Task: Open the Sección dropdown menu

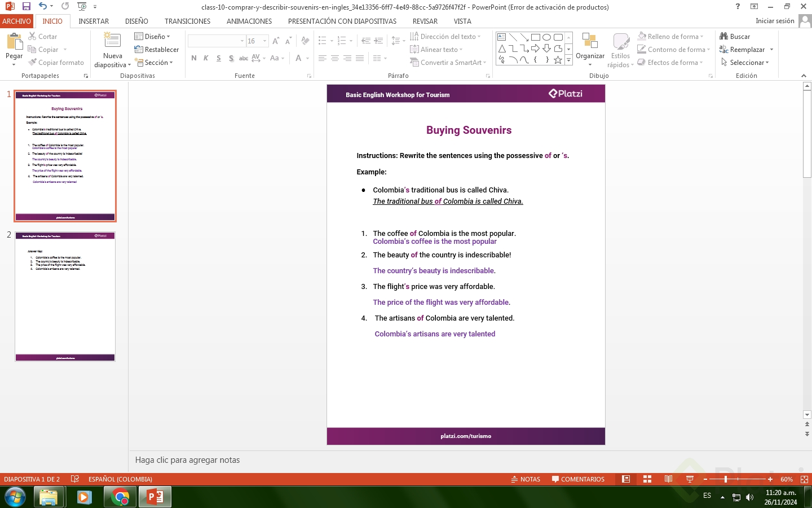Action: click(154, 63)
